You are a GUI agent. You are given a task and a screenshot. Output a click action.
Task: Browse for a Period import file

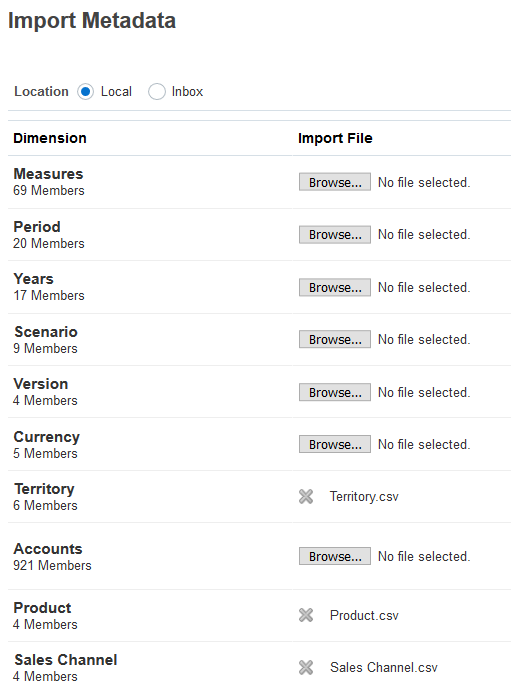335,234
